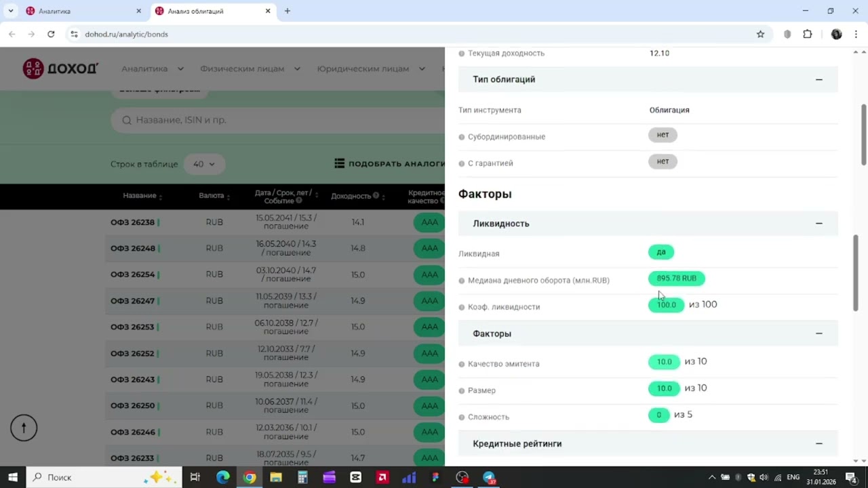The image size is (868, 488).
Task: Open bond ОФЗ 26252
Action: (133, 353)
